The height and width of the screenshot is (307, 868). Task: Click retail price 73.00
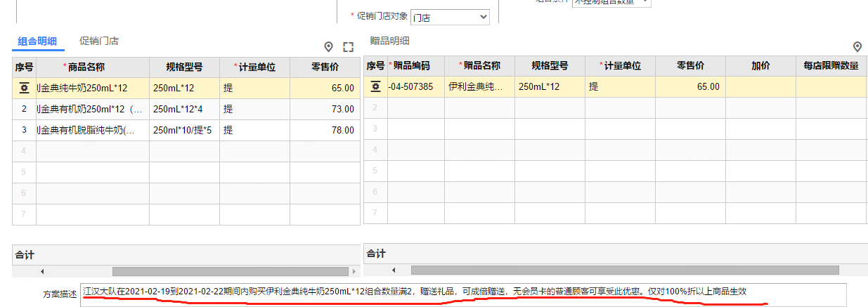[325, 110]
